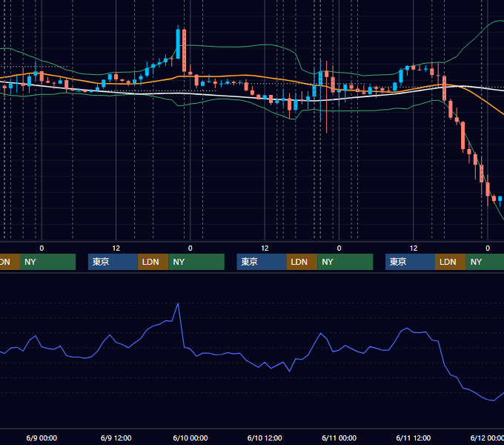Viewport: 504px width, 445px height.
Task: Click the oscillator low point near 6/12 00:00
Action: tap(494, 400)
